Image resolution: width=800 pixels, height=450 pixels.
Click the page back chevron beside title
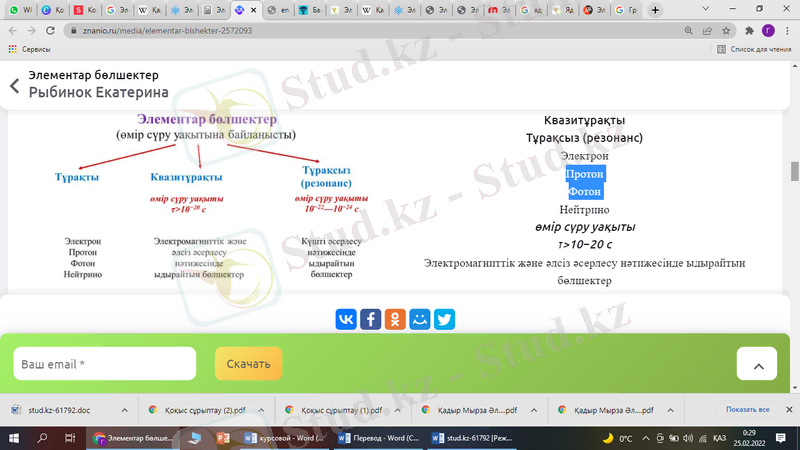point(14,86)
